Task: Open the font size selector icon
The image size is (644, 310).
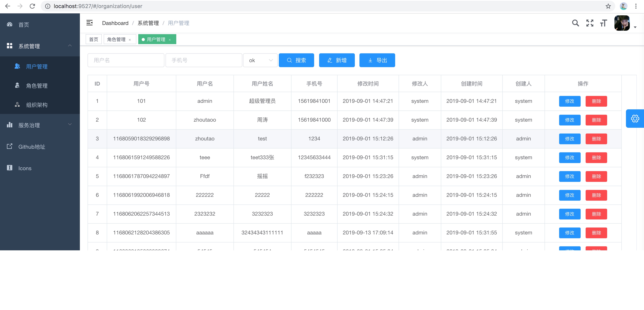Action: 603,23
